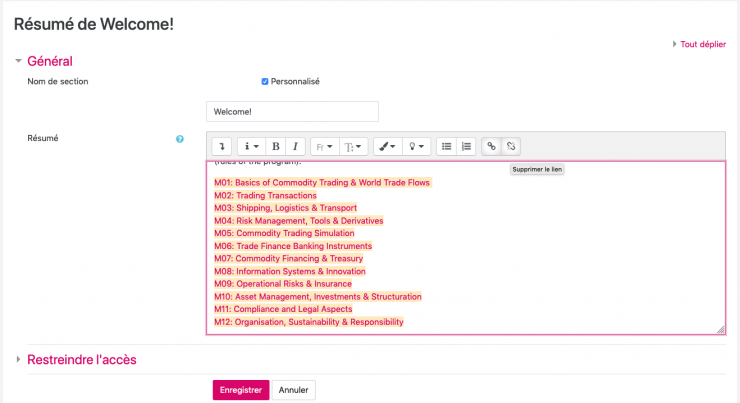This screenshot has height=403, width=740.
Task: Click the insert link icon
Action: tap(491, 146)
